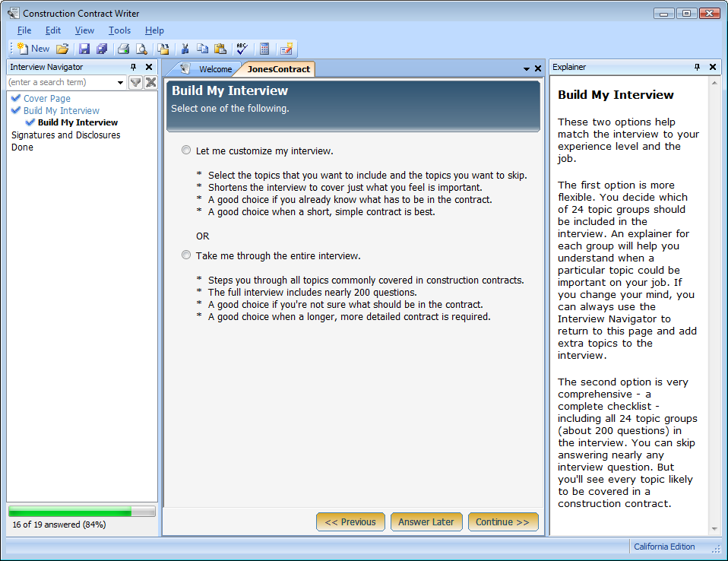Open the File menu
728x561 pixels.
coord(24,30)
